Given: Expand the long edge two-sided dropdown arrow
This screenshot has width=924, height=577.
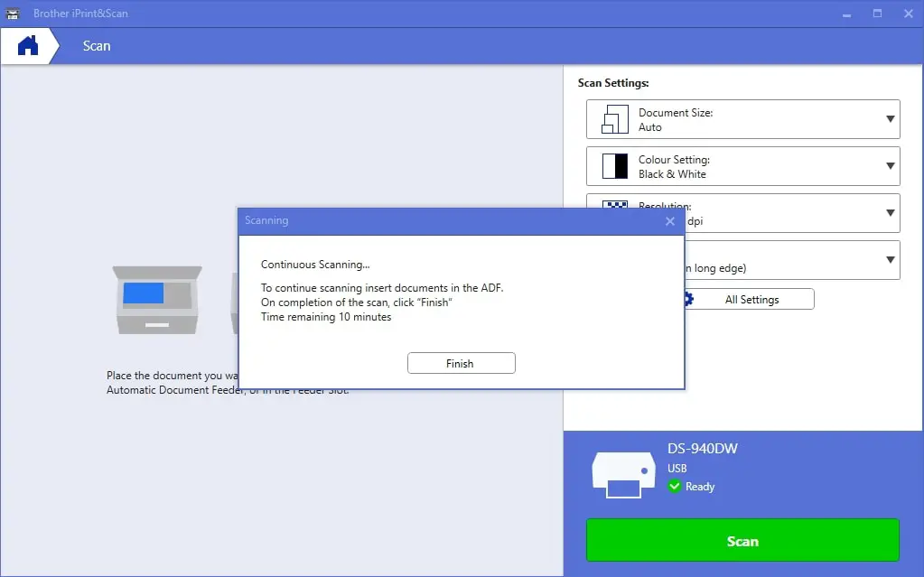Looking at the screenshot, I should click(891, 260).
